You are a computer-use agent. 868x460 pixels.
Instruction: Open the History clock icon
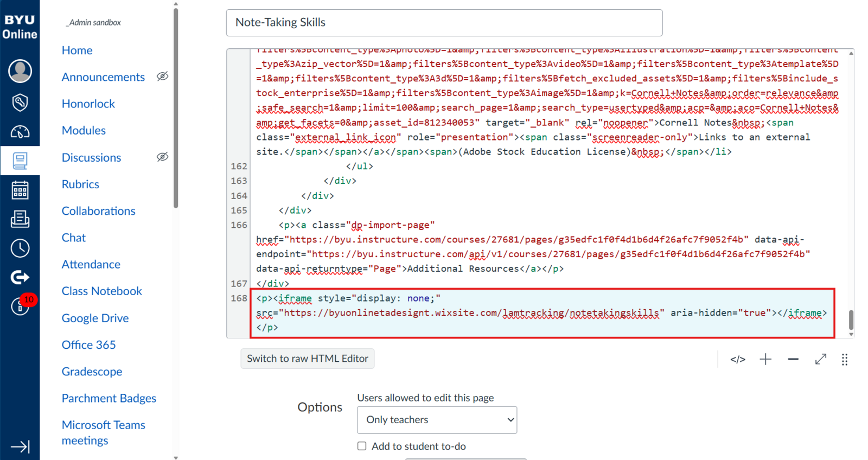tap(20, 248)
